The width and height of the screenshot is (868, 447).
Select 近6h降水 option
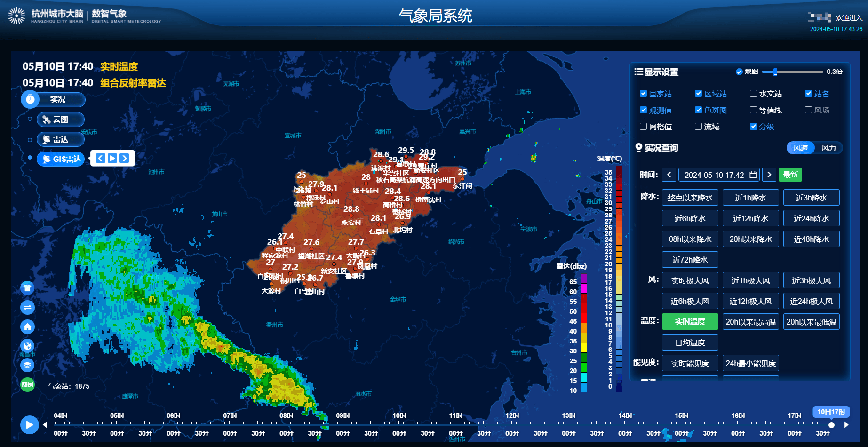(x=690, y=218)
